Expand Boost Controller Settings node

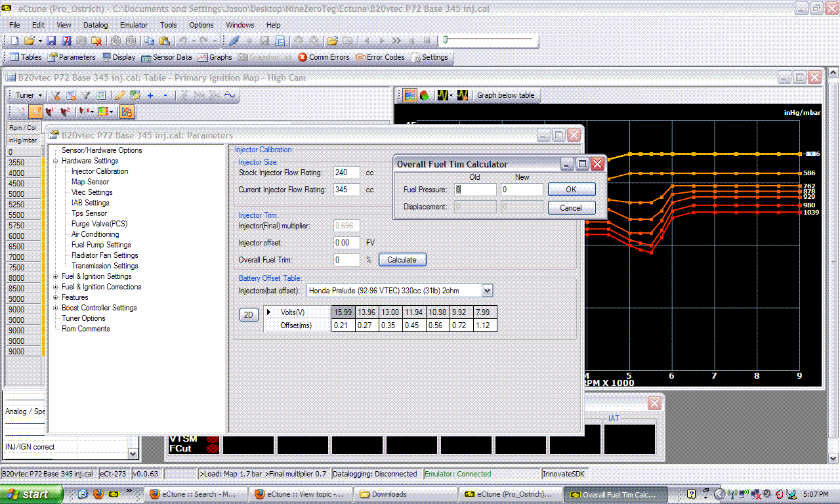(56, 308)
